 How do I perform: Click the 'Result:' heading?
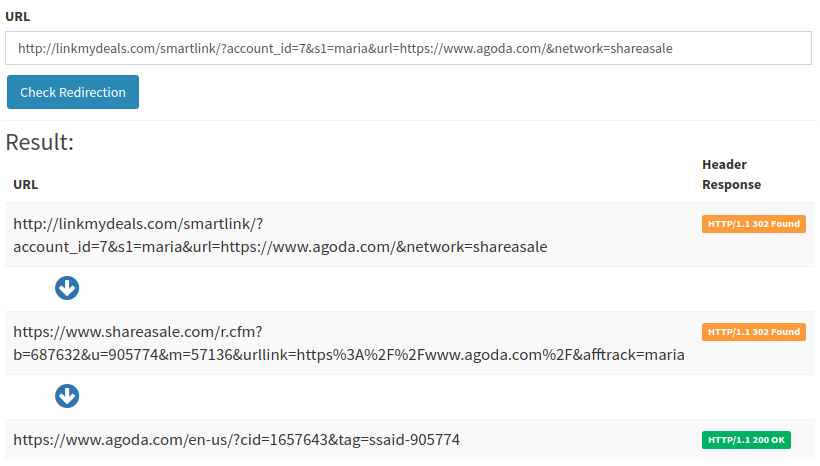click(x=40, y=142)
